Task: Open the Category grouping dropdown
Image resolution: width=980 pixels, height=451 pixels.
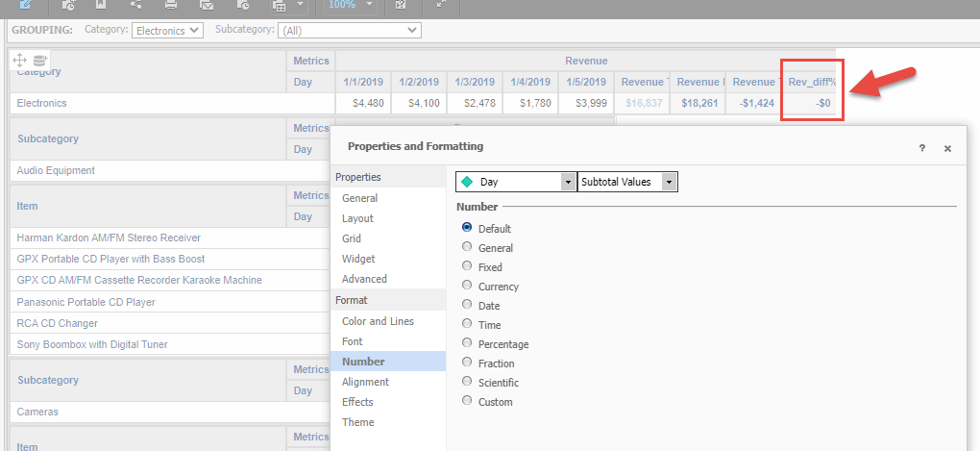Action: coord(167,30)
